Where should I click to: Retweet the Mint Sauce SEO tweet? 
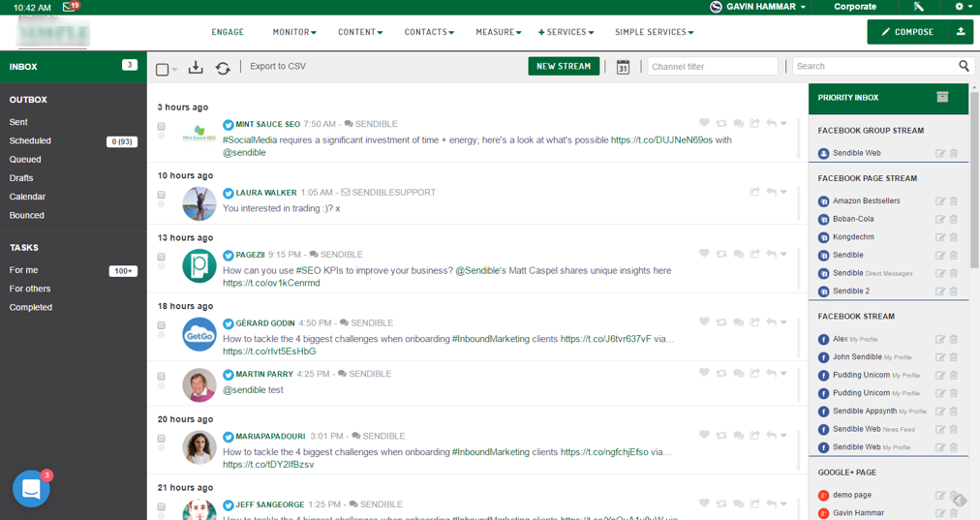pos(721,124)
